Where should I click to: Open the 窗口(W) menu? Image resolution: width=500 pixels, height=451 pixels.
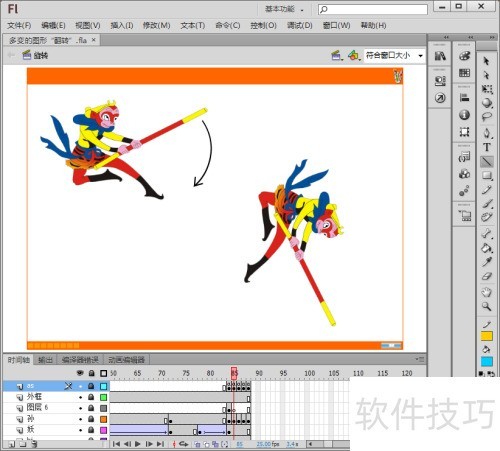pos(336,26)
